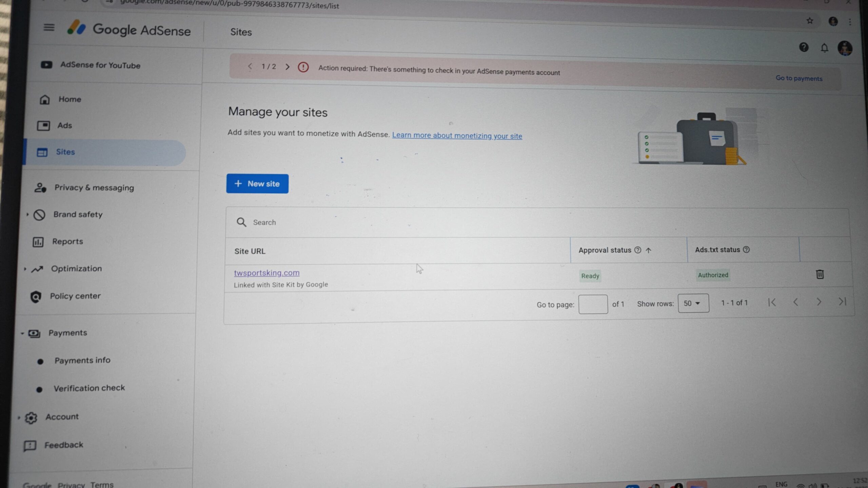Open twsportsking.com site link

(x=267, y=273)
